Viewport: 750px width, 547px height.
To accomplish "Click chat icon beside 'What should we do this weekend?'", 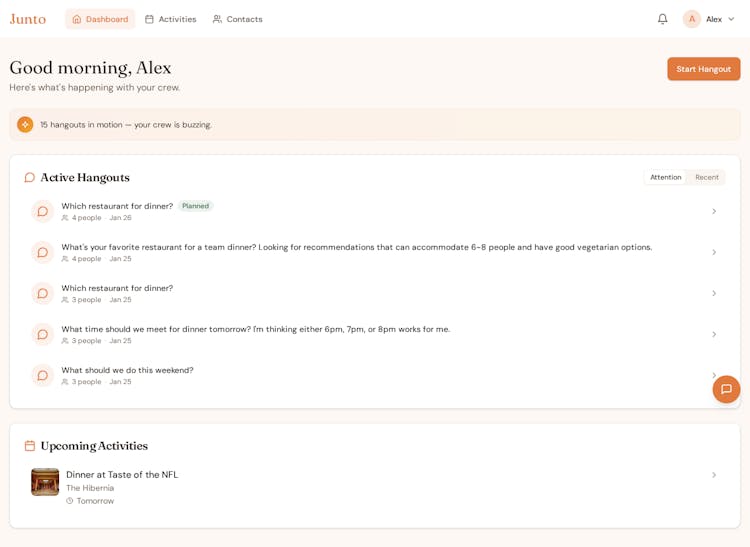I will [x=42, y=376].
